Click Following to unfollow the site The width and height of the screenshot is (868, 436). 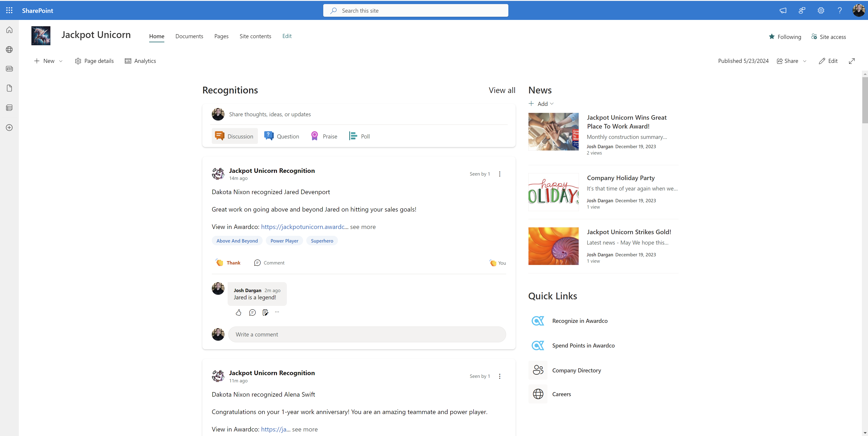[785, 36]
